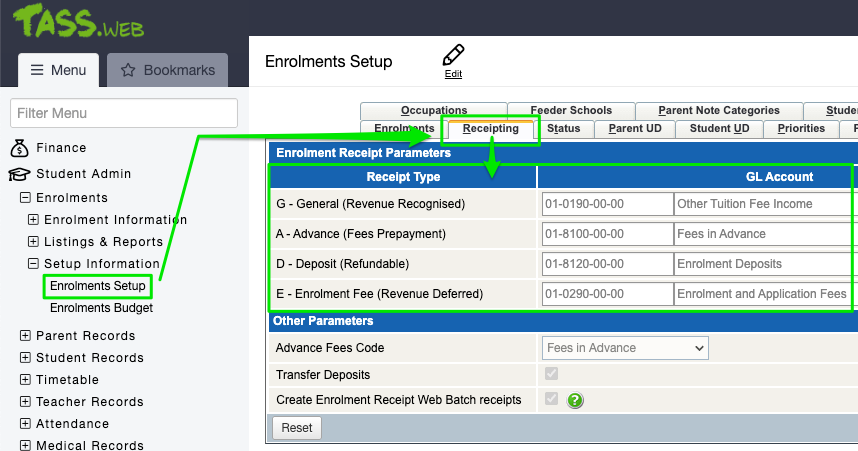Click the General receipt GL account code field

[607, 204]
